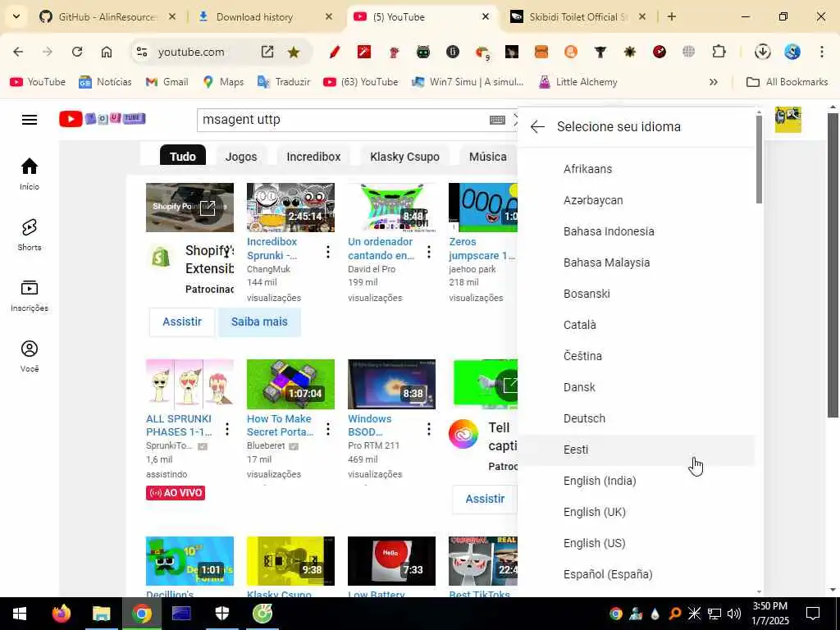Open more options for Incredibox Sprunki video
840x630 pixels.
pos(328,253)
